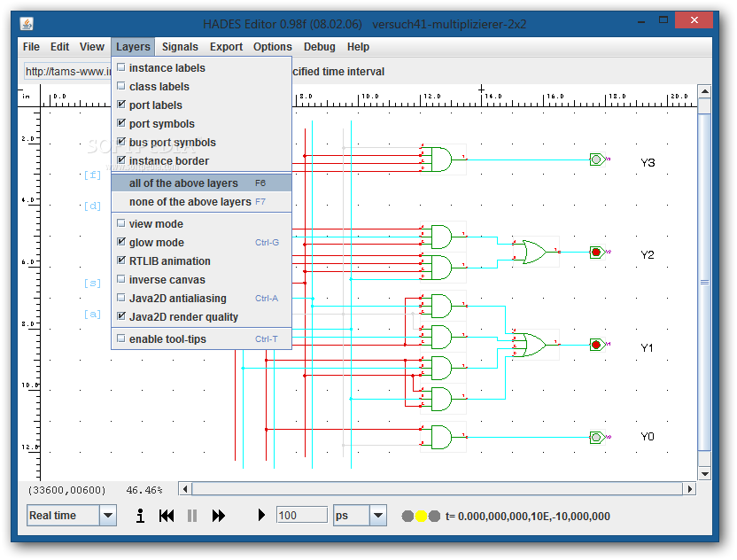Close the Layers menu

click(x=133, y=47)
